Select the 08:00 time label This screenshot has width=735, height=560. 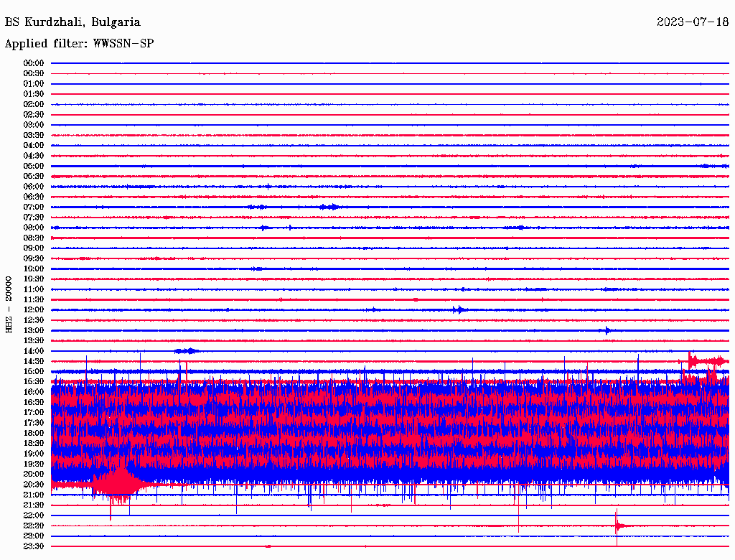[34, 228]
